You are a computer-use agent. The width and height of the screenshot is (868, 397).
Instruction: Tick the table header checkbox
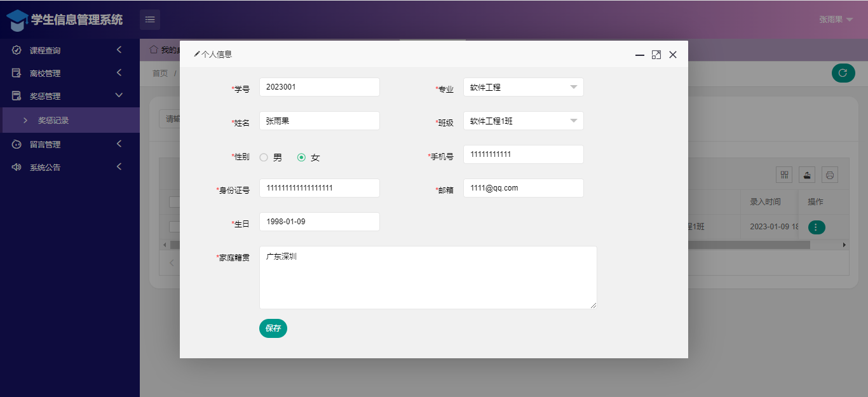[x=174, y=202]
